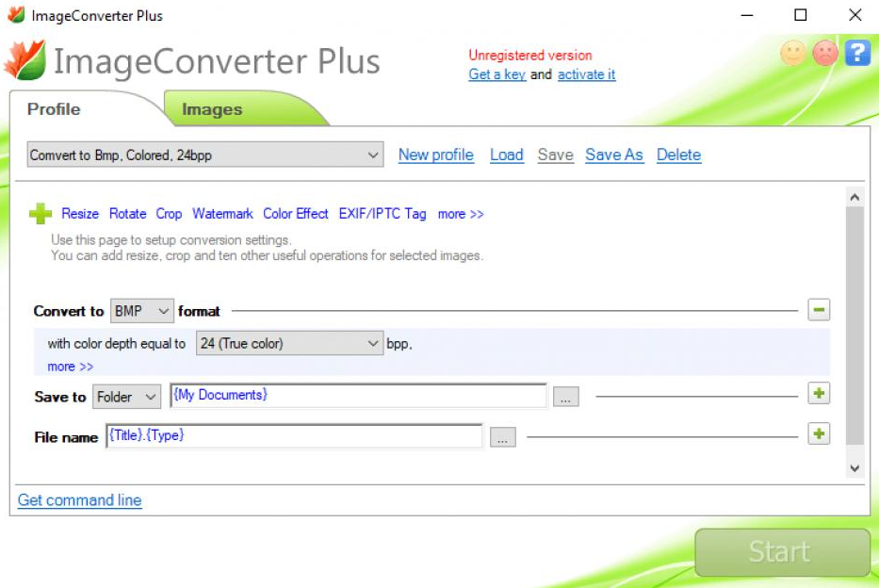This screenshot has width=879, height=588.
Task: Open help with the blue question mark icon
Action: [x=857, y=54]
